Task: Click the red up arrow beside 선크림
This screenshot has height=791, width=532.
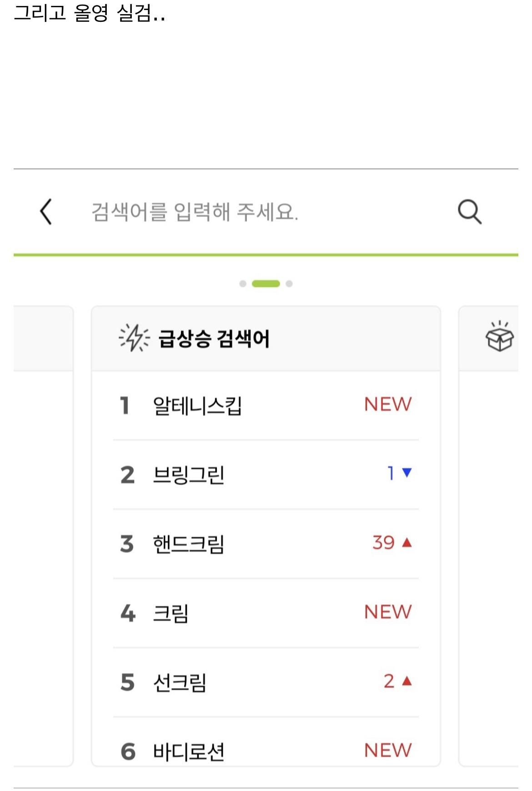Action: tap(407, 681)
